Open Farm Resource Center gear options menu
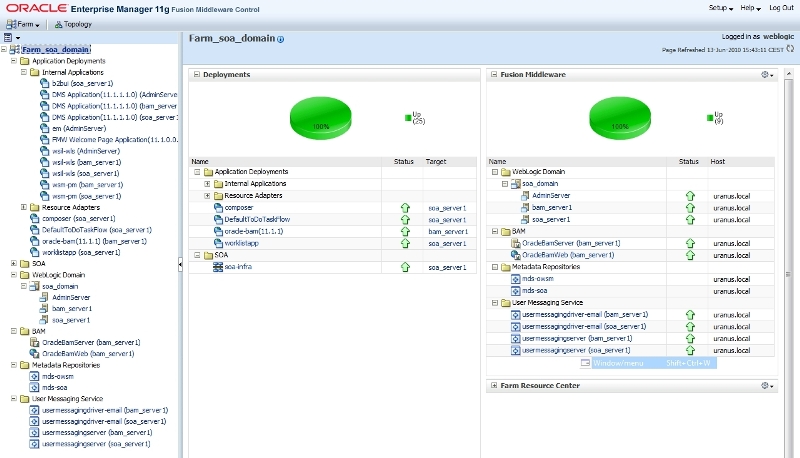The width and height of the screenshot is (800, 458). 767,386
